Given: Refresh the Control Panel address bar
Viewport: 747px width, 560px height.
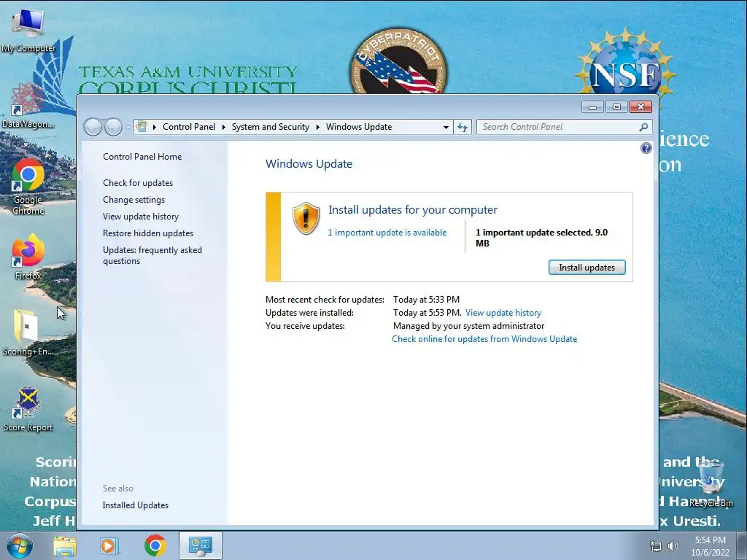Looking at the screenshot, I should click(462, 127).
